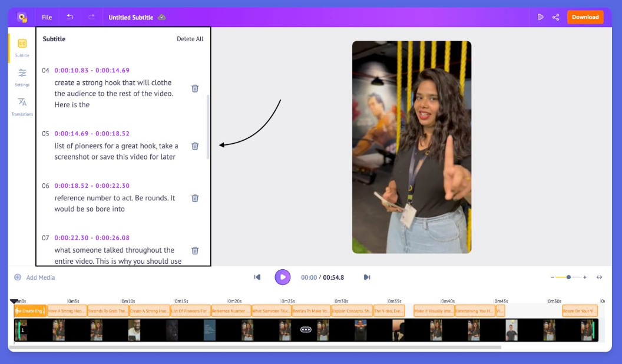Click the subtitle list scrollbar

pyautogui.click(x=208, y=127)
